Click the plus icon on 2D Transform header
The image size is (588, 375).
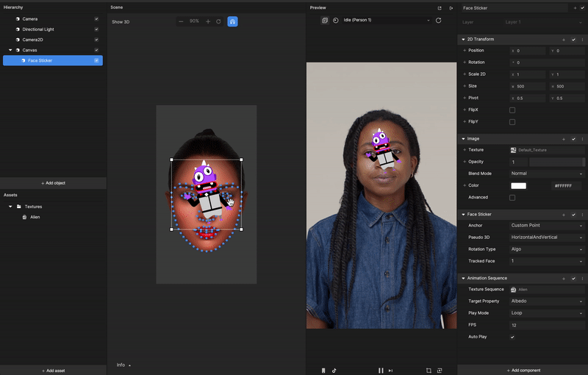coord(563,40)
